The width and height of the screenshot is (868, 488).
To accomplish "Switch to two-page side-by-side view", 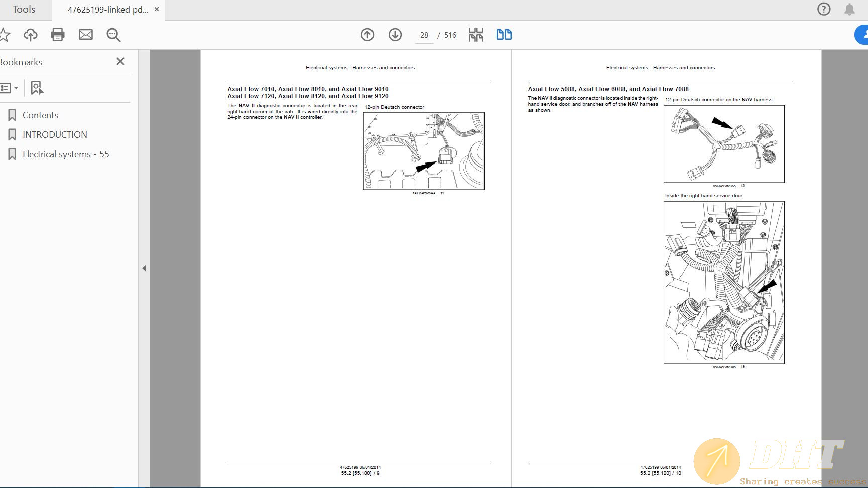I will pyautogui.click(x=503, y=35).
